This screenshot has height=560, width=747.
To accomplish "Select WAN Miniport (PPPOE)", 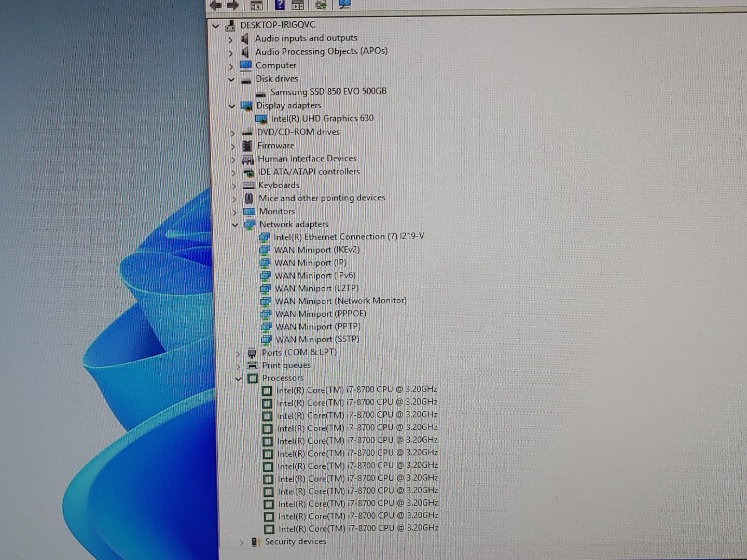I will pos(321,314).
